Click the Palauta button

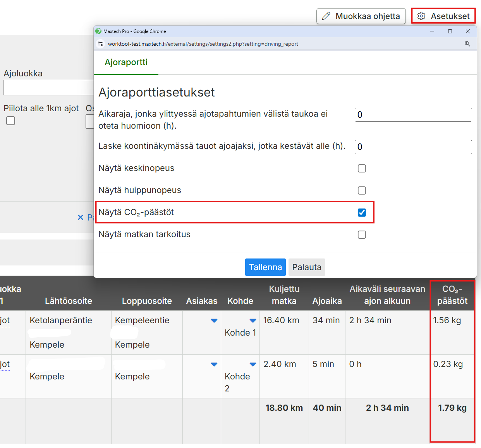coord(307,267)
